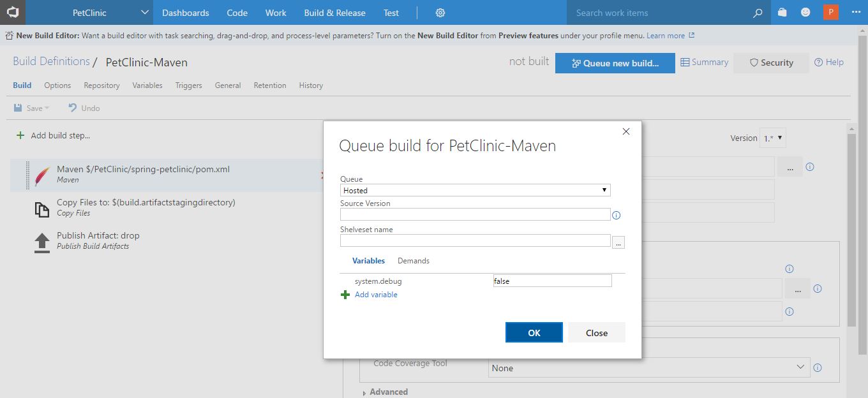
Task: Click the Build Definitions breadcrumb link
Action: click(x=51, y=61)
